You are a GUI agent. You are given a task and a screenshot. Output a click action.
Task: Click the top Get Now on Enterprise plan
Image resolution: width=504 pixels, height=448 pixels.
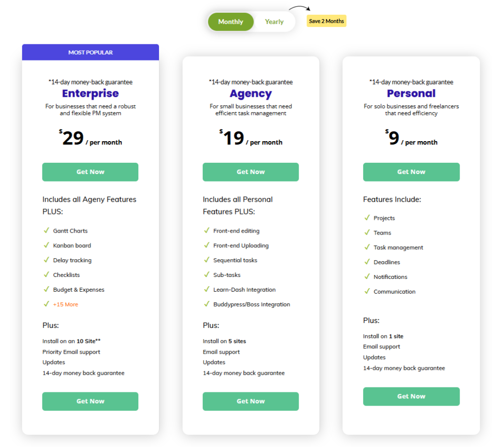pos(90,172)
